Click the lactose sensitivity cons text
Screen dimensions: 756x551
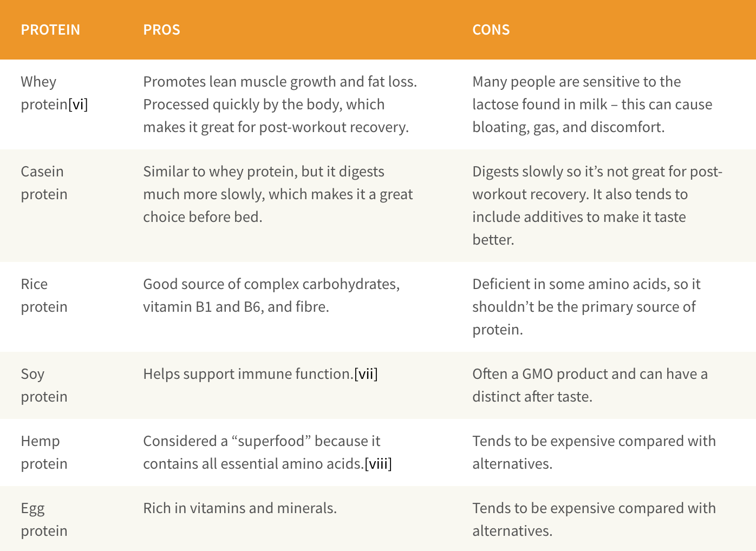coord(592,104)
